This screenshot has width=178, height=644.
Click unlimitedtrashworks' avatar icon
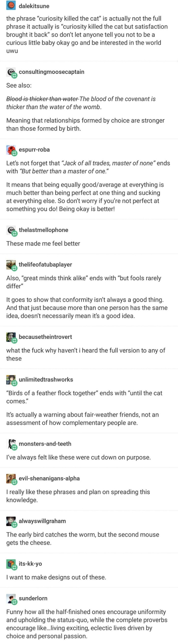coord(12,380)
